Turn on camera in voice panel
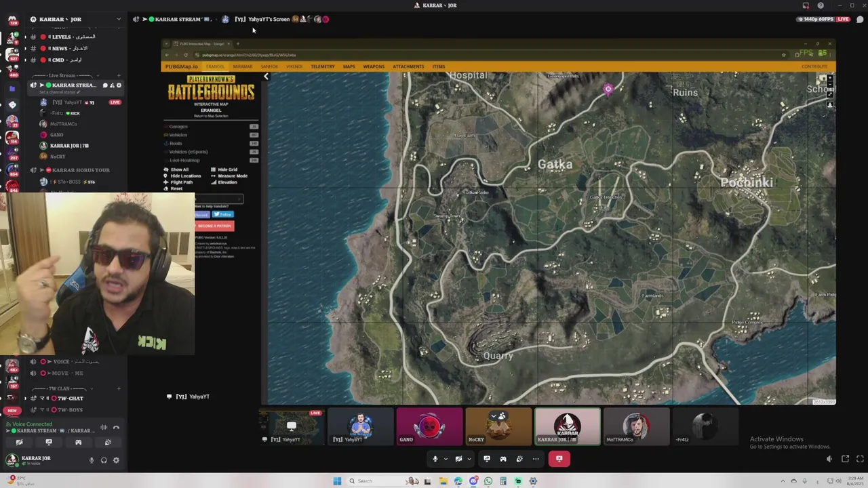 pos(19,443)
